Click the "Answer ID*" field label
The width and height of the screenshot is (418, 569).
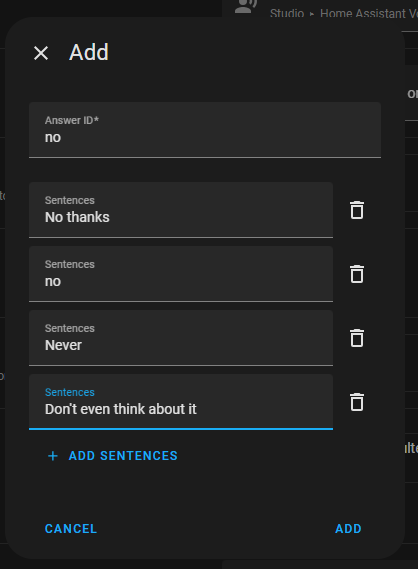[x=72, y=120]
